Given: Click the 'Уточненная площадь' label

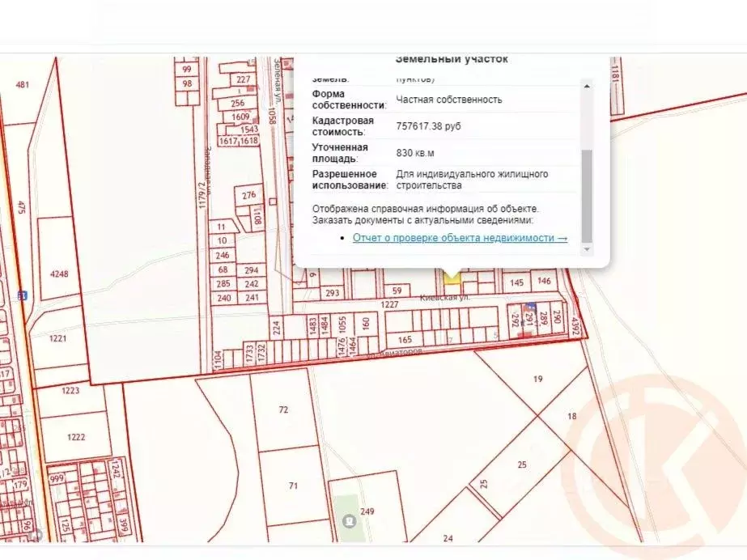Looking at the screenshot, I should coord(340,153).
